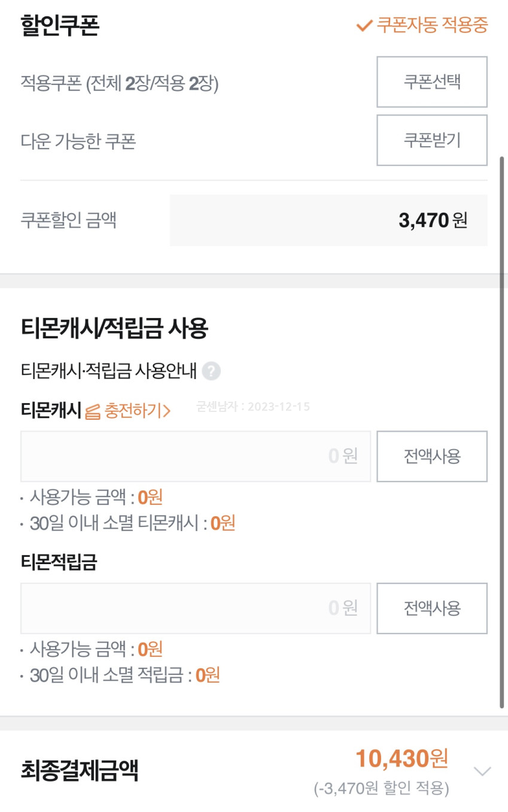
Task: Select the 쿠폰할인 금액 3,470원 box
Action: 328,220
